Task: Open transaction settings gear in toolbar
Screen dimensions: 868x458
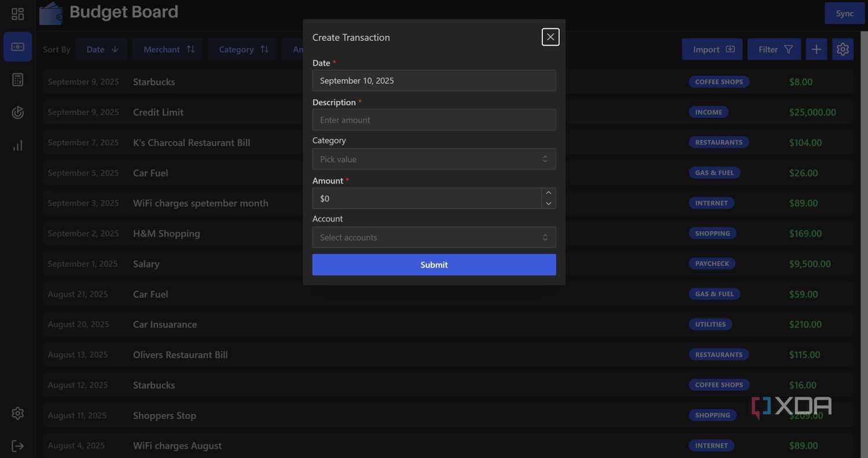Action: click(843, 50)
